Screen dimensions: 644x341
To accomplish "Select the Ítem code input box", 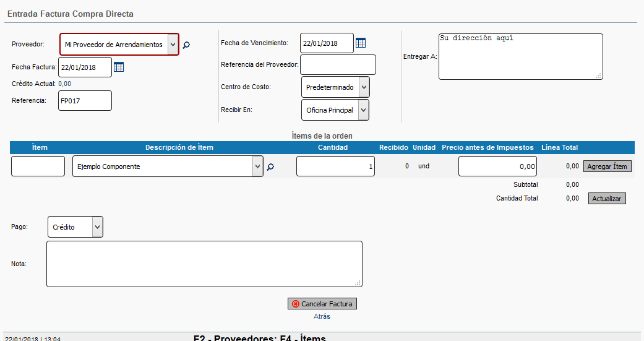I will tap(38, 166).
